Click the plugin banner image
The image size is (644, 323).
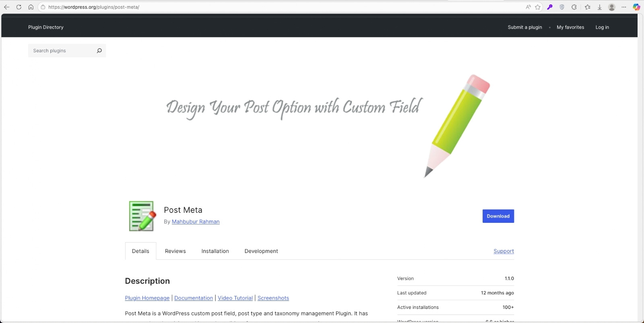click(x=320, y=125)
